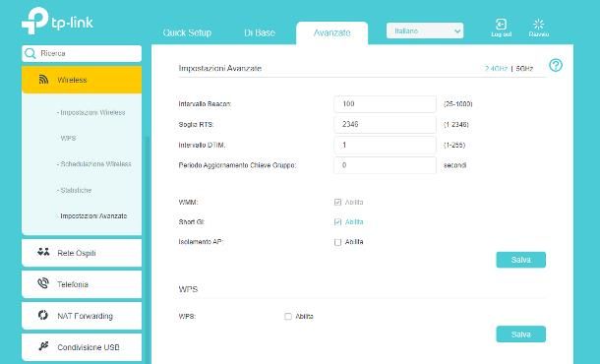Open the Telefonia menu
600x364 pixels.
82,284
